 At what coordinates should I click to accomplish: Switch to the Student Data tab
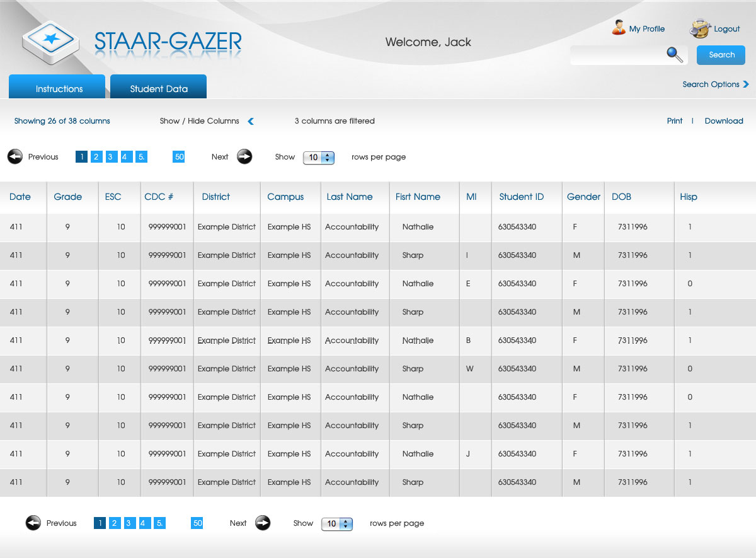point(158,87)
